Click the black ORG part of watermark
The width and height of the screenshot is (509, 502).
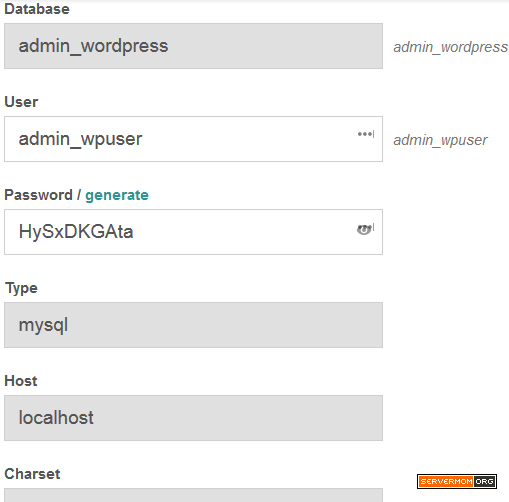pyautogui.click(x=485, y=482)
